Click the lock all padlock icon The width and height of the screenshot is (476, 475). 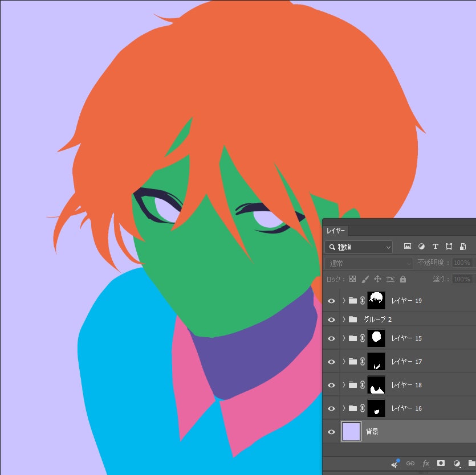pos(403,279)
